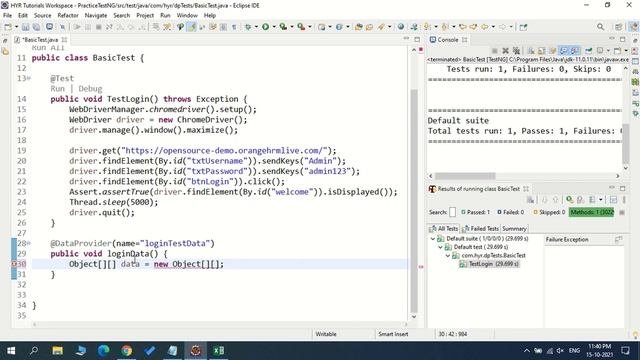
Task: Open File Explorer from the taskbar
Action: click(58, 351)
